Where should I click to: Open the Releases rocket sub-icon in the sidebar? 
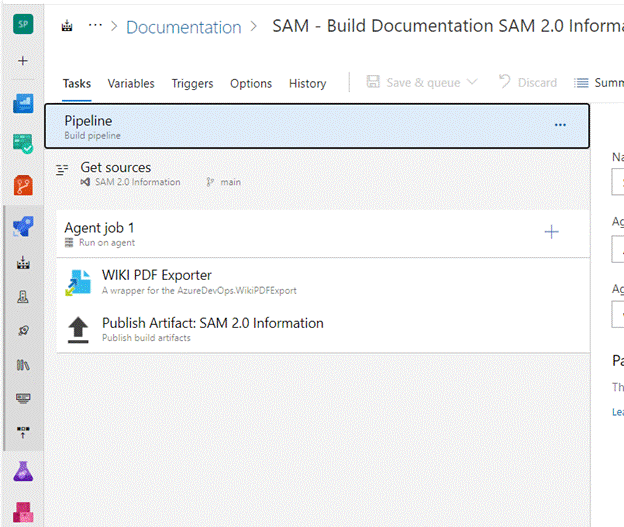tap(23, 330)
